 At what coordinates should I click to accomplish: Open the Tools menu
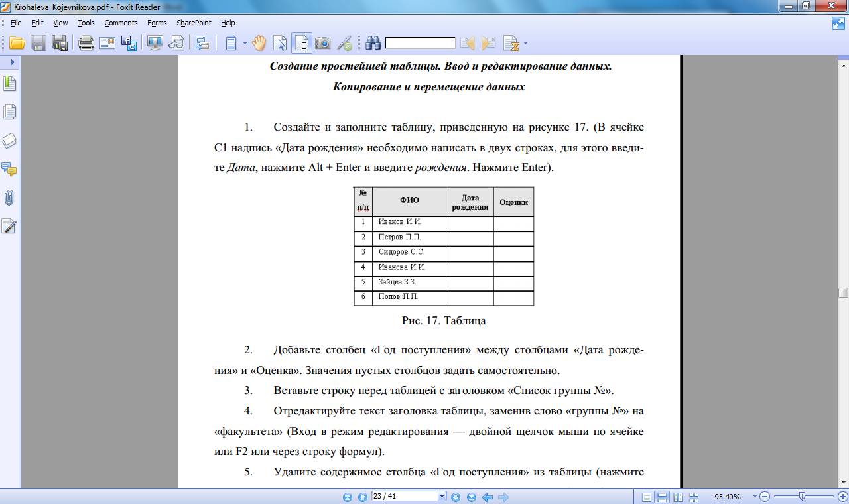(86, 23)
